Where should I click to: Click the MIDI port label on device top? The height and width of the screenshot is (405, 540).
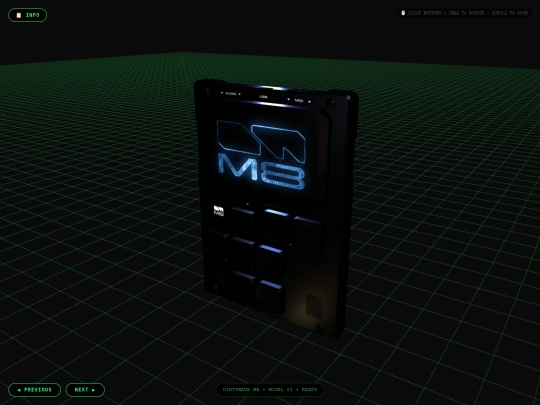[x=299, y=101]
